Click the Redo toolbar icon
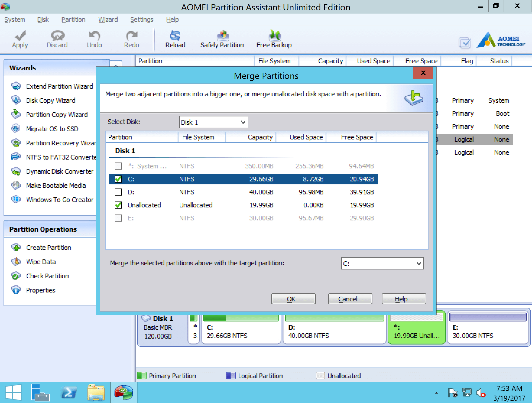This screenshot has height=403, width=532. click(132, 39)
